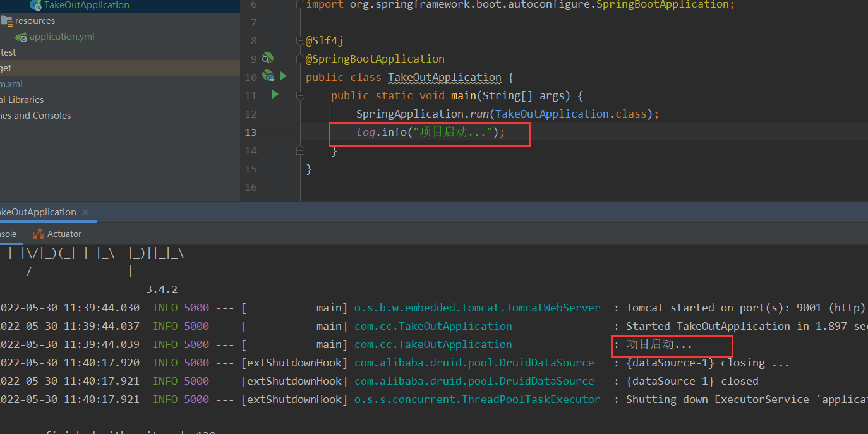The width and height of the screenshot is (868, 434).
Task: Click TakeOutApplication class icon in project tree
Action: point(36,5)
